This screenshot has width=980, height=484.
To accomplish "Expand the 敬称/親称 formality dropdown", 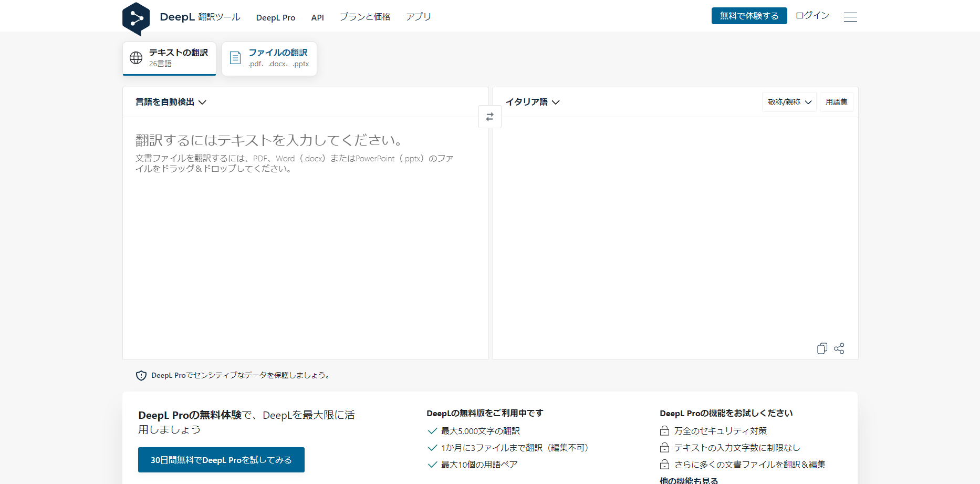I will click(789, 102).
